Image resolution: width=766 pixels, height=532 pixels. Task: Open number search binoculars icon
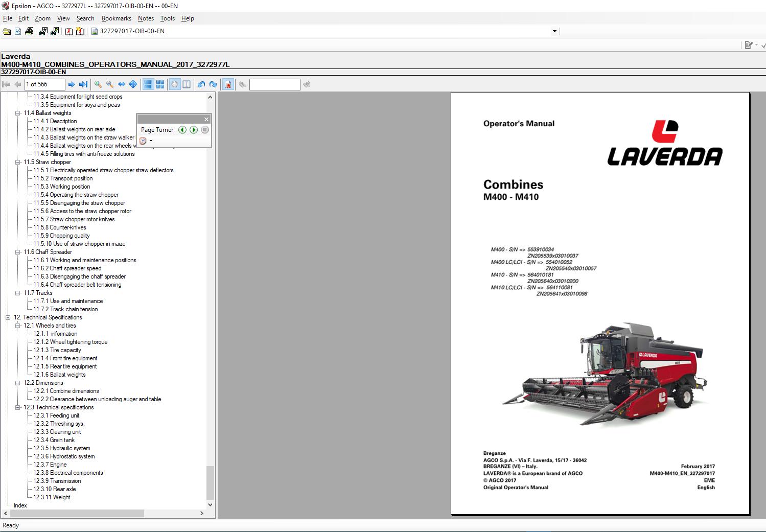click(43, 32)
